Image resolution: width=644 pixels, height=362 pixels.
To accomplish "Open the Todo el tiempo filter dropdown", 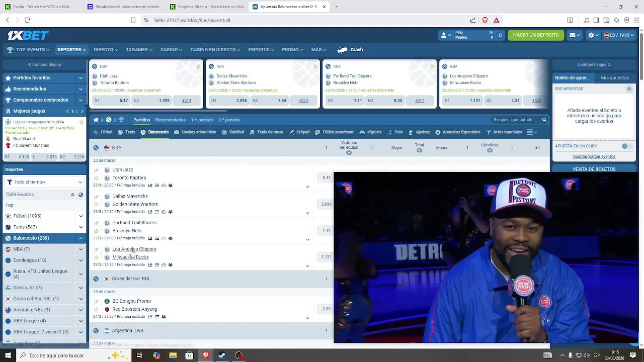I will tap(44, 182).
